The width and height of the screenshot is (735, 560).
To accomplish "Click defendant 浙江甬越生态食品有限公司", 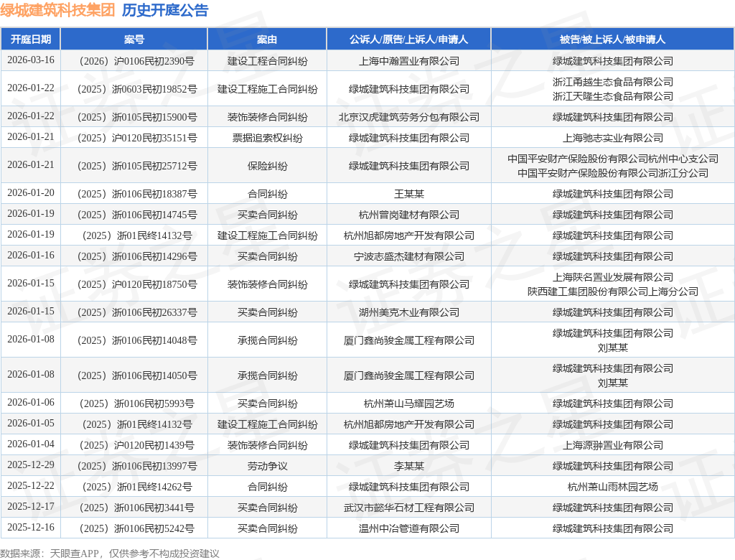I will (613, 82).
